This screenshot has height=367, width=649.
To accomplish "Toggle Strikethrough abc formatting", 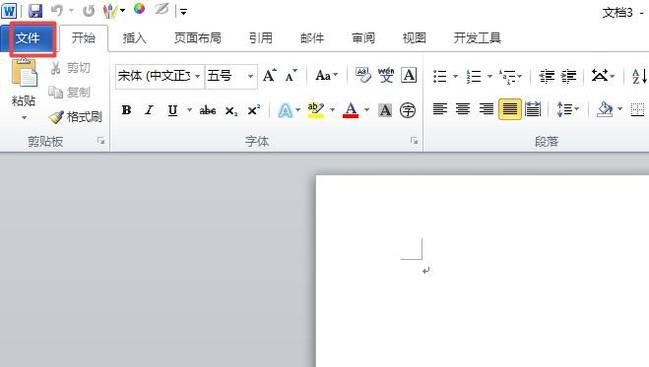I will click(x=208, y=110).
